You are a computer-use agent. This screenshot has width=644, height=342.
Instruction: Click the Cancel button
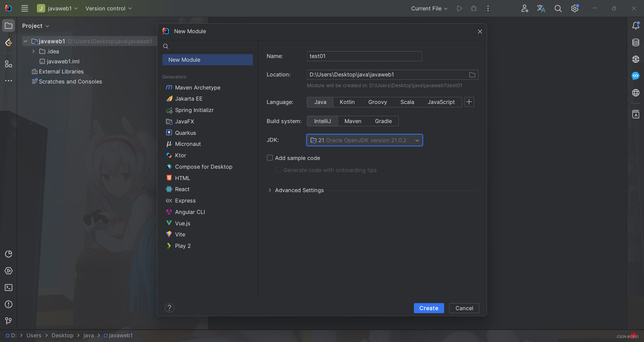click(464, 308)
